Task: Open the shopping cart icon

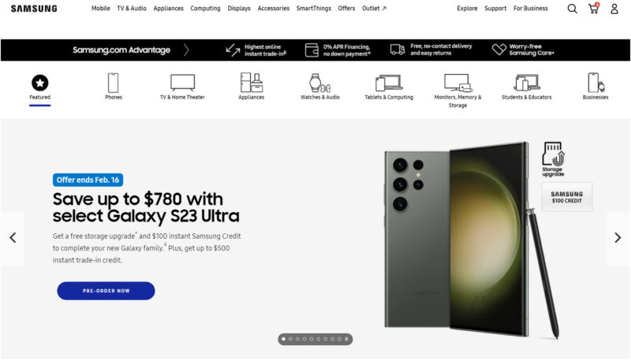Action: click(x=594, y=8)
